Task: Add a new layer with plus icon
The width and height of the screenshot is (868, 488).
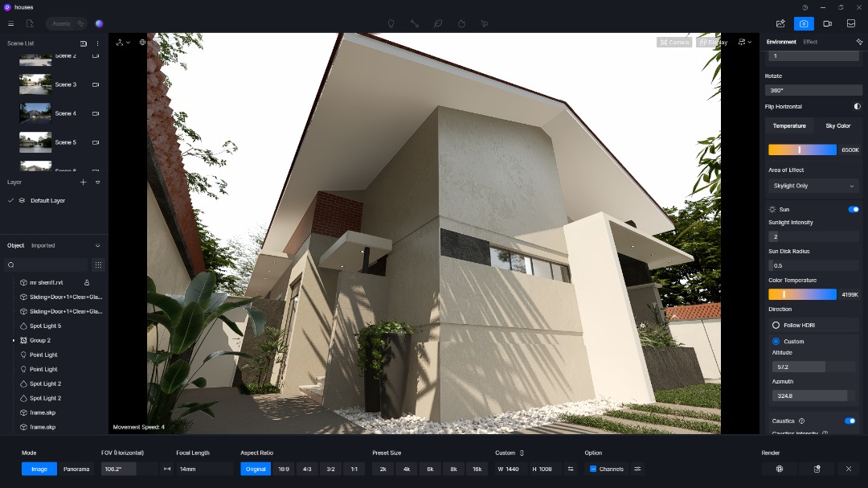Action: pyautogui.click(x=83, y=182)
